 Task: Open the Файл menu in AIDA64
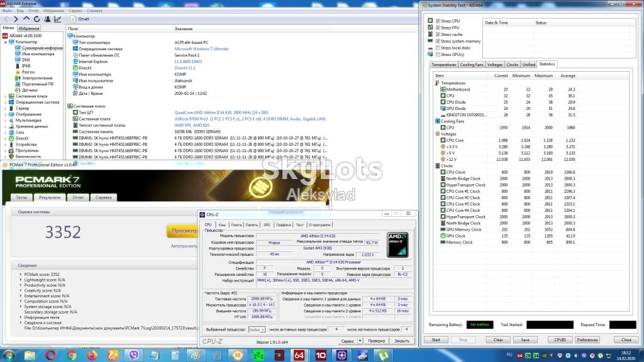[7, 11]
